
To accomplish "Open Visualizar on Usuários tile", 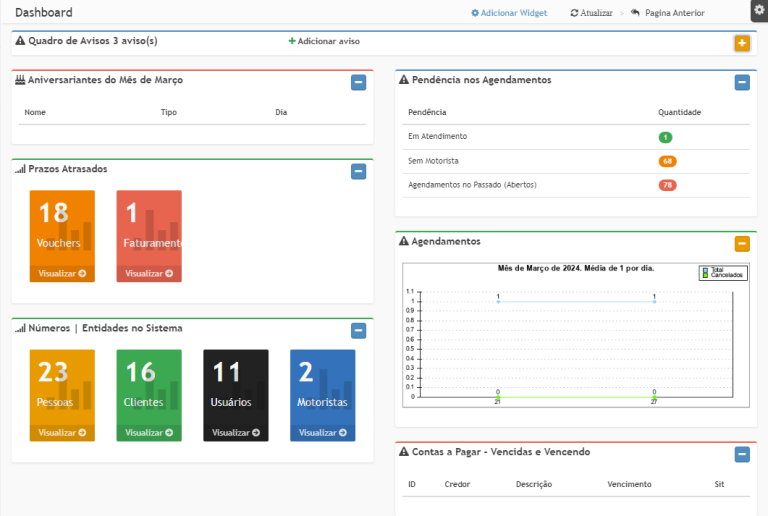I will coord(236,433).
